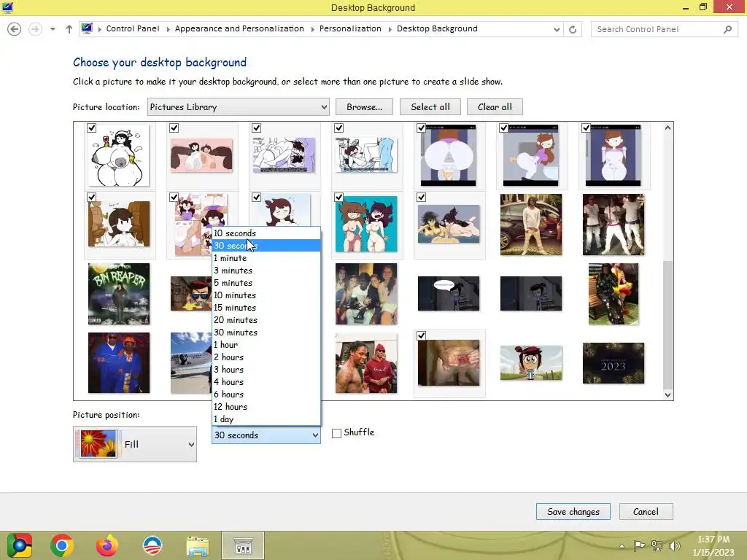Click the Browse... button
The height and width of the screenshot is (560, 747).
(365, 107)
